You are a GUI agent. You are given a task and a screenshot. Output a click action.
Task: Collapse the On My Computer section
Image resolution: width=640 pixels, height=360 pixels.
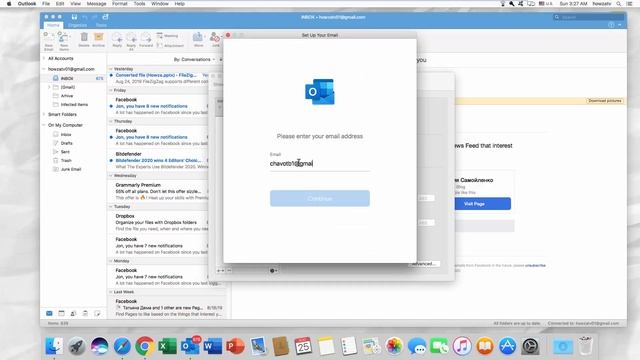click(x=44, y=125)
